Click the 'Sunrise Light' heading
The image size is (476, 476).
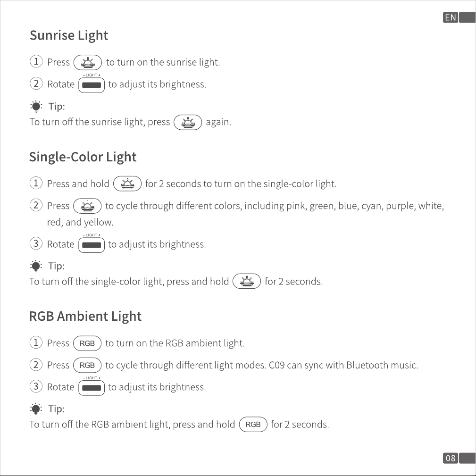click(x=69, y=35)
